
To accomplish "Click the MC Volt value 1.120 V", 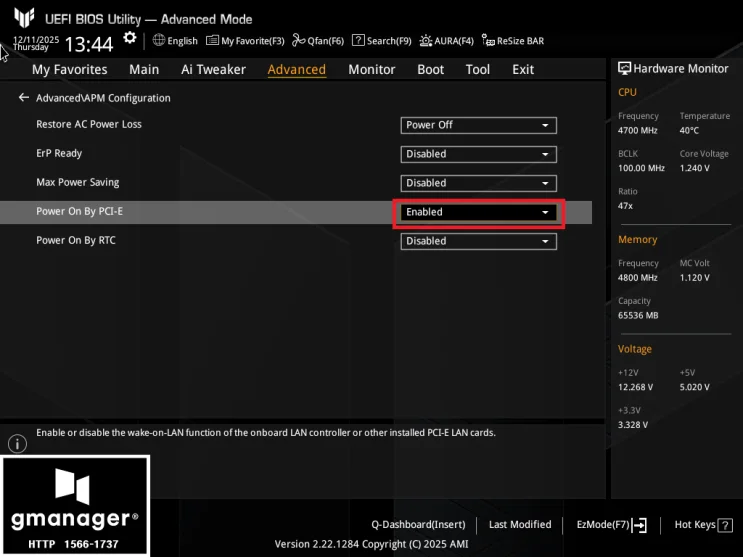I will point(694,278).
